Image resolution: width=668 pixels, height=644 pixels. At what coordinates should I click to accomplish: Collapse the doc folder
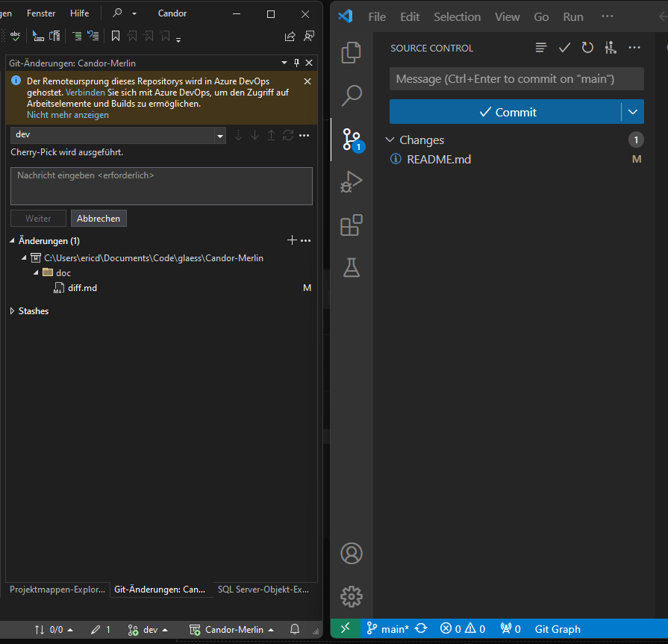[36, 272]
